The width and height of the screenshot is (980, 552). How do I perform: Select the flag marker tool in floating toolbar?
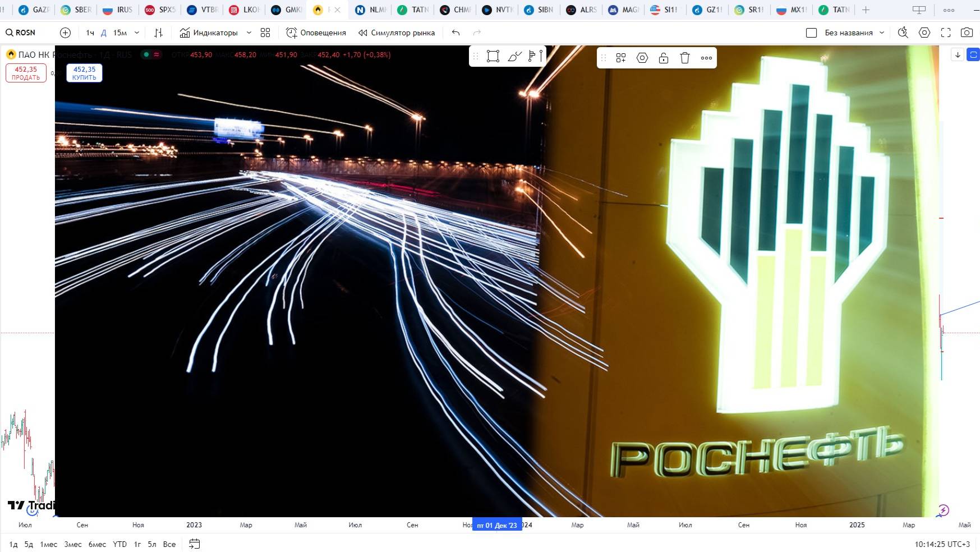click(x=535, y=56)
